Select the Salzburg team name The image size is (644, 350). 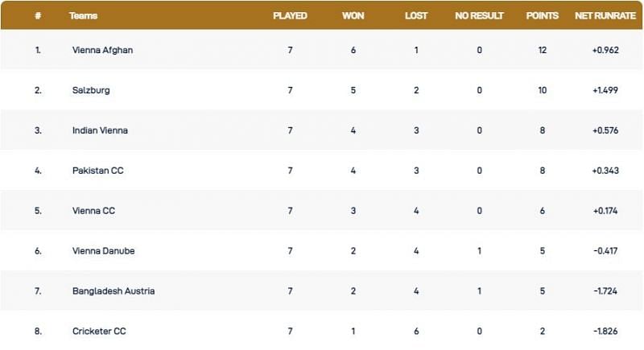tap(89, 90)
